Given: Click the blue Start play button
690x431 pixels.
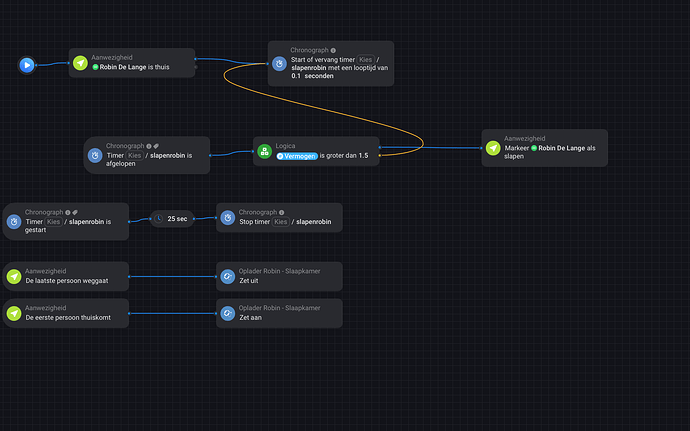Looking at the screenshot, I should point(27,65).
